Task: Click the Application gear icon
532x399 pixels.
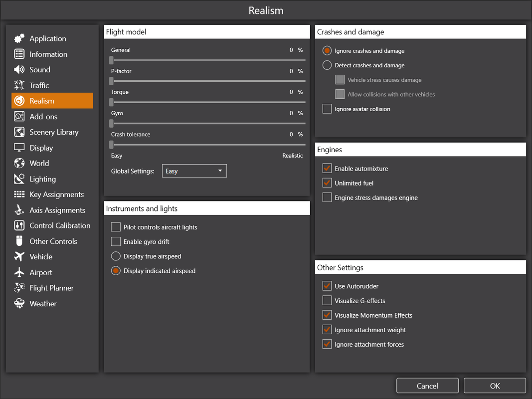Action: (19, 38)
